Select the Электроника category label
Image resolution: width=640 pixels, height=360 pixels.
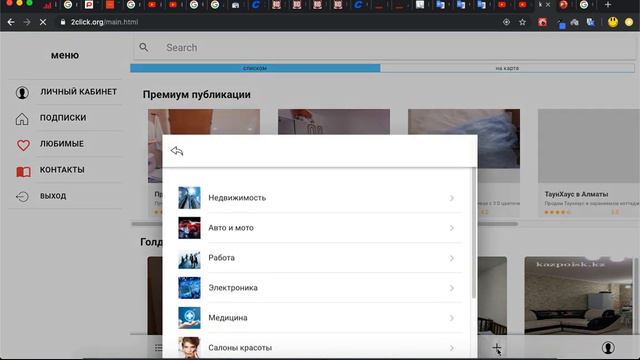click(233, 288)
